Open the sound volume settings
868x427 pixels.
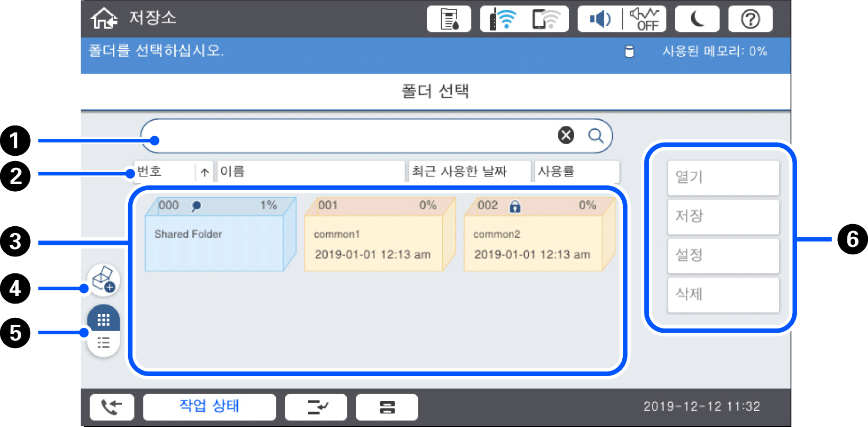point(599,20)
